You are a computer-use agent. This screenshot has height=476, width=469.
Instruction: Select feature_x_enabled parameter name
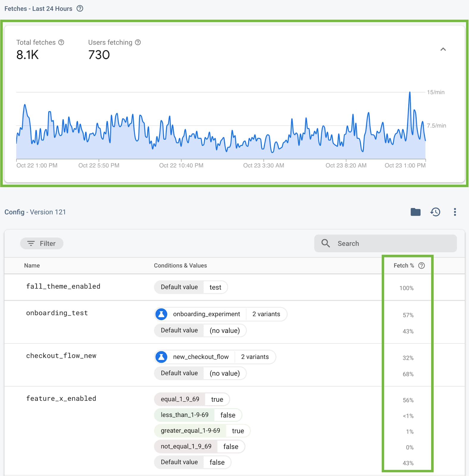(61, 398)
